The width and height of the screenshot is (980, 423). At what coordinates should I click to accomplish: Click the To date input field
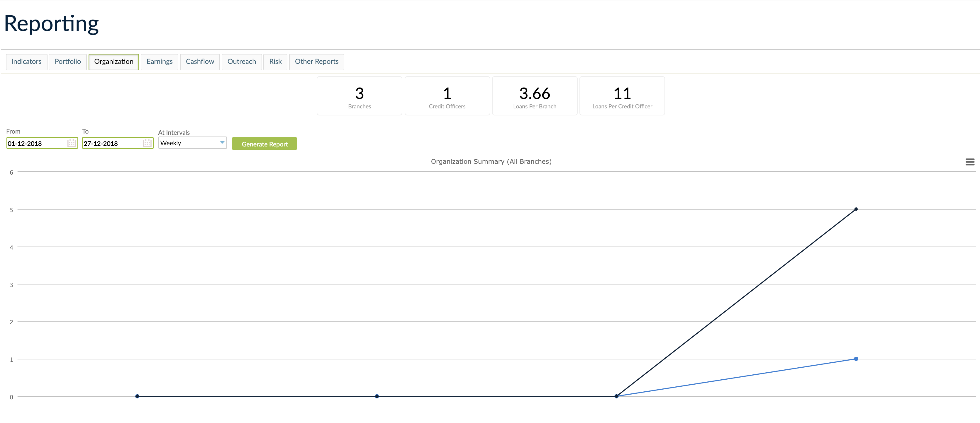coord(112,143)
